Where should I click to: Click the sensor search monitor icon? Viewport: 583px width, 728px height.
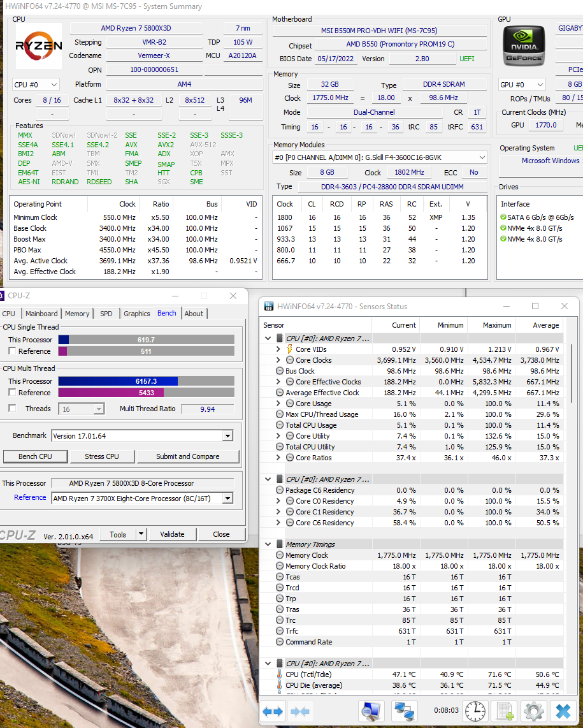[370, 710]
